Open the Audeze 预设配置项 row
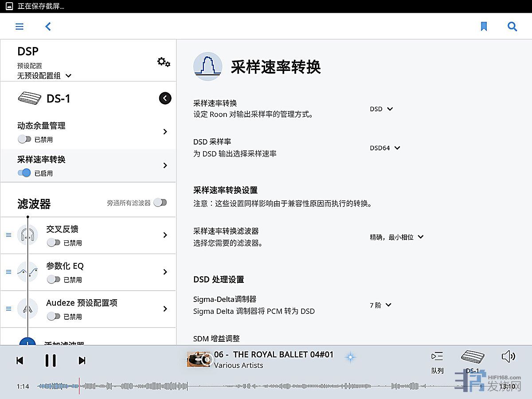 tap(106, 309)
